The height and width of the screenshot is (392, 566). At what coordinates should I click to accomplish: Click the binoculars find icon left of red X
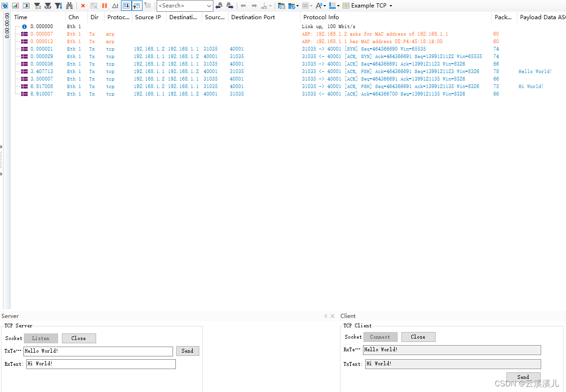click(69, 6)
